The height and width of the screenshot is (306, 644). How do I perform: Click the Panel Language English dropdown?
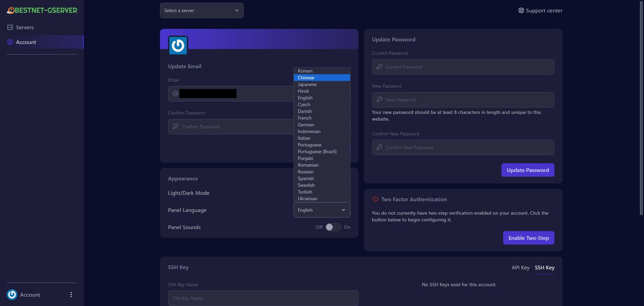pos(322,210)
